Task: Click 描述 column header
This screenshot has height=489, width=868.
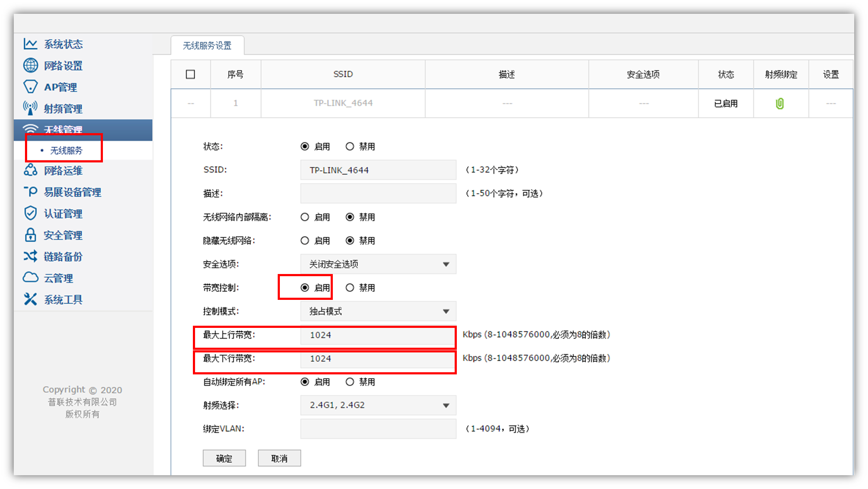Action: coord(507,75)
